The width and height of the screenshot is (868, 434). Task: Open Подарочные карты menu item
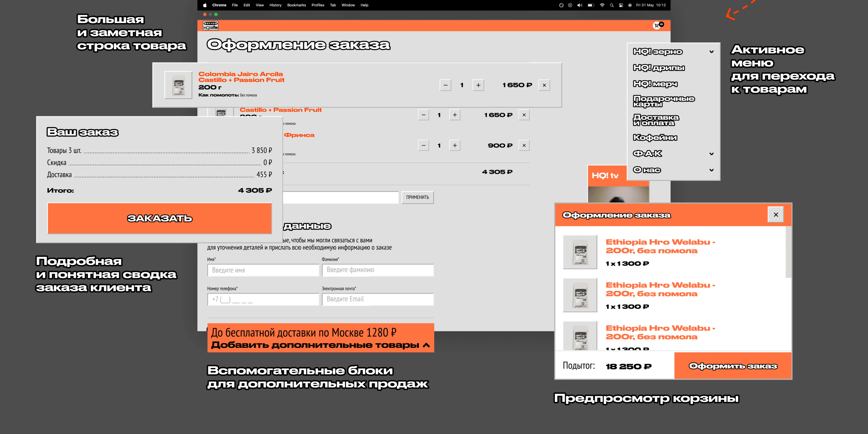663,101
